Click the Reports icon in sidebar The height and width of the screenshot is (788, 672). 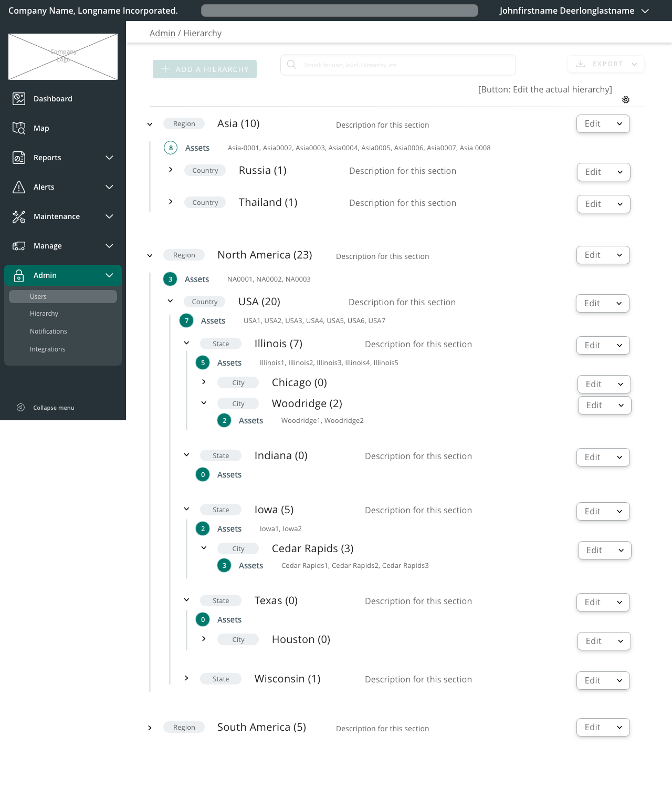(19, 158)
